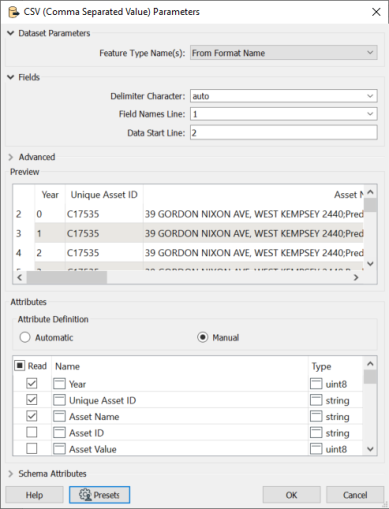
Task: Click the attribute icon beside Asset Name
Action: 59,416
